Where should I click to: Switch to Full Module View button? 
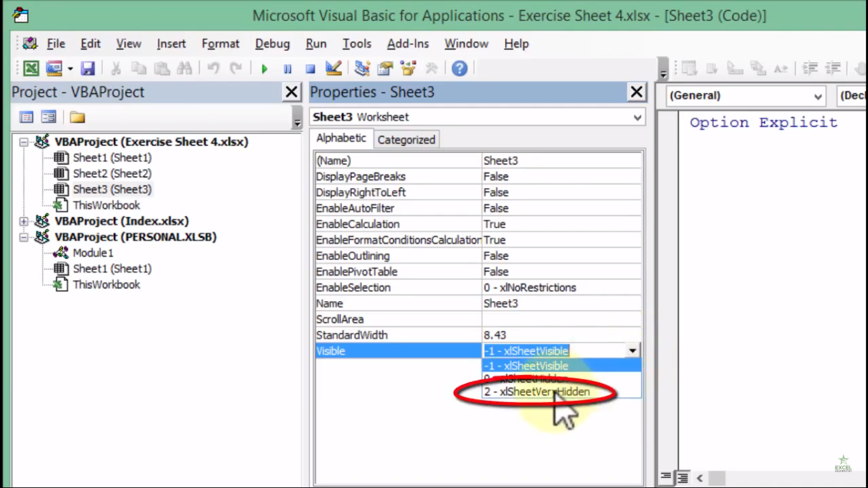[x=681, y=477]
